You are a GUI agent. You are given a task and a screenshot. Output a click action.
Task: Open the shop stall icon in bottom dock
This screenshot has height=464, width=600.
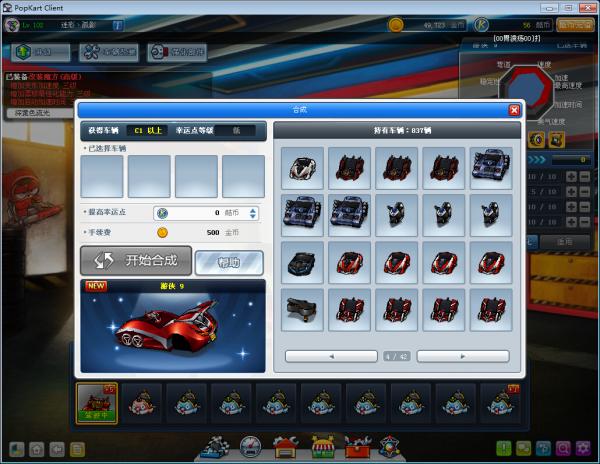click(322, 446)
